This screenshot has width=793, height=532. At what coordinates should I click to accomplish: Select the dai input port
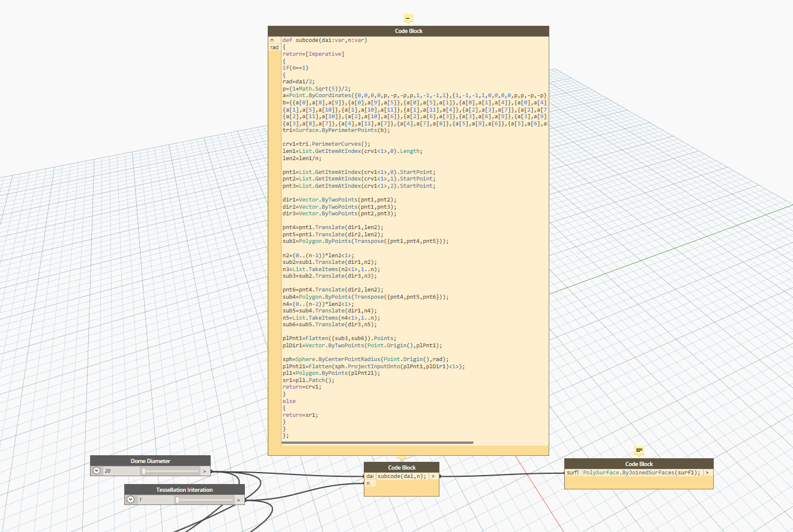coord(370,476)
